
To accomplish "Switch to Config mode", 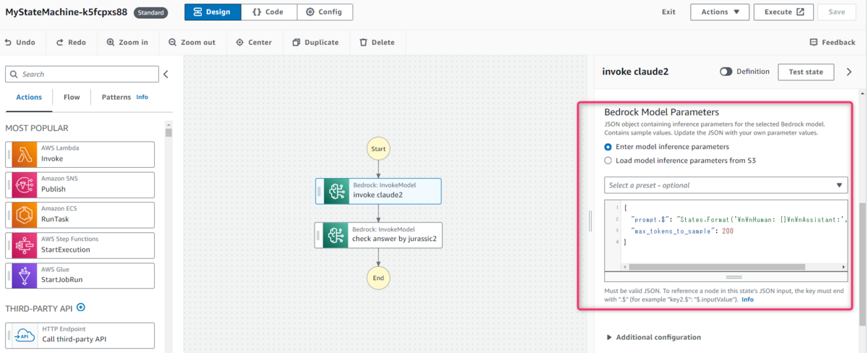I will tap(325, 12).
